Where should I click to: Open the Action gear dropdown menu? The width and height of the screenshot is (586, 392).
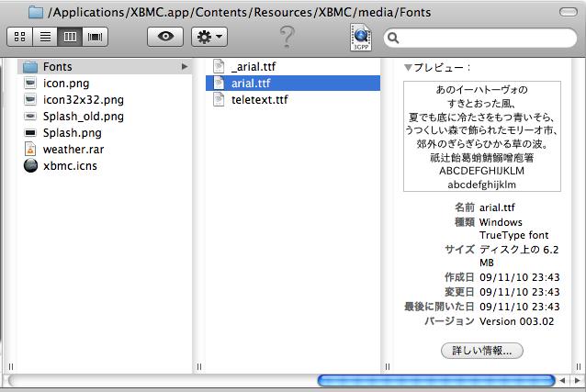209,38
